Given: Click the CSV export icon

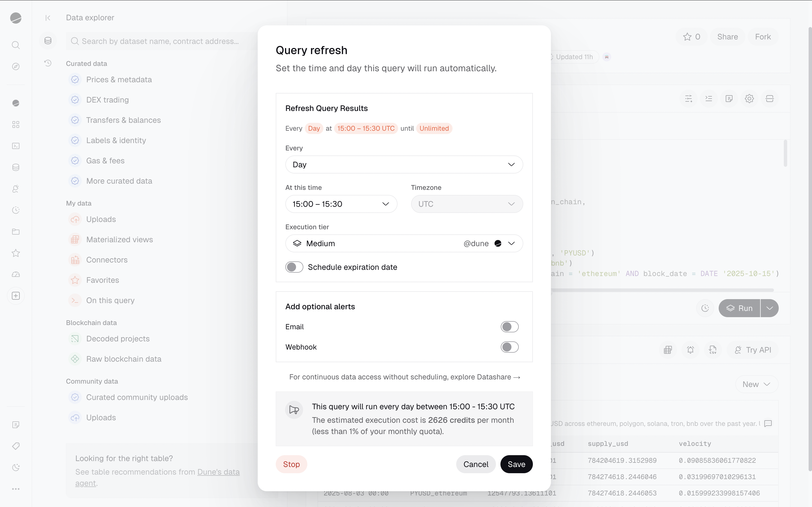Looking at the screenshot, I should coord(712,350).
